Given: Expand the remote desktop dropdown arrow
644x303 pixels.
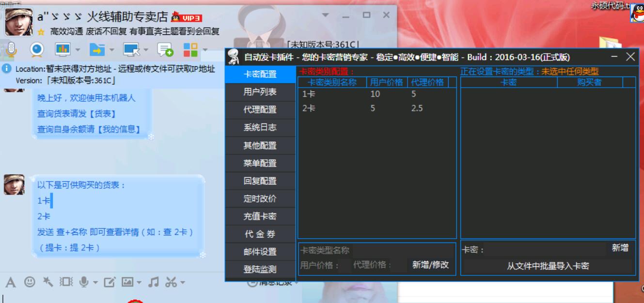Looking at the screenshot, I should (x=146, y=49).
